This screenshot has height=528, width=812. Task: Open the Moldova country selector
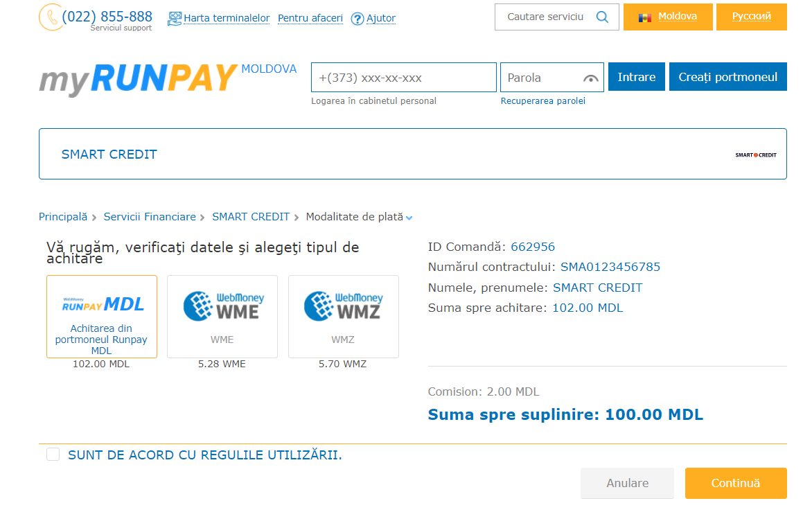click(668, 17)
